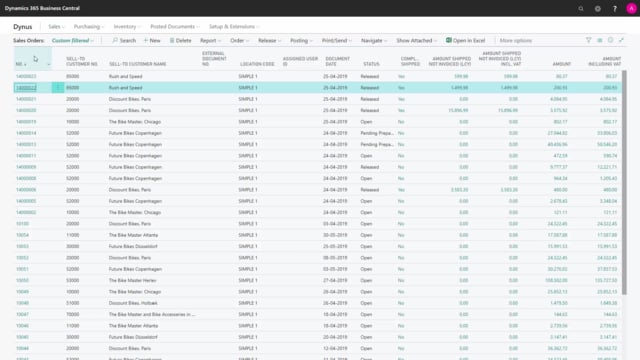Screen dimensions: 640x360
Task: Expand the Report dropdown
Action: 210,40
